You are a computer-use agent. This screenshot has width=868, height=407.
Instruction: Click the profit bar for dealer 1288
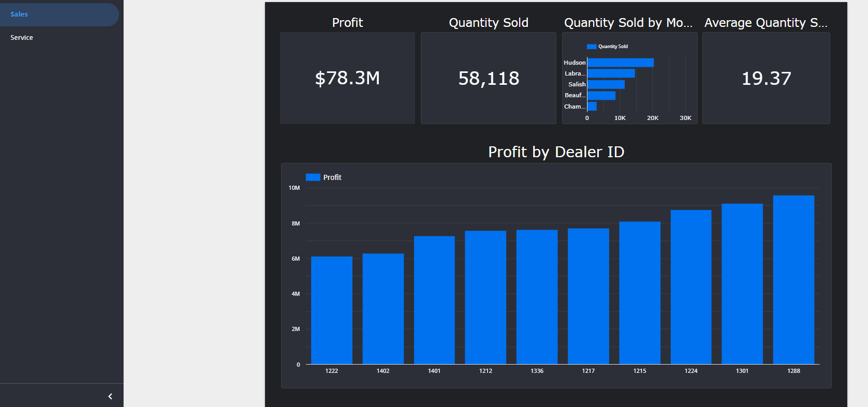[x=793, y=280]
